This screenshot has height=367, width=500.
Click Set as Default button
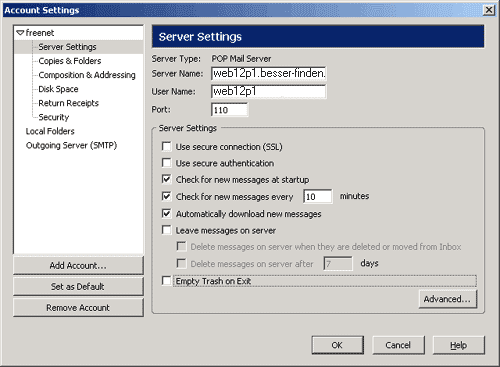click(78, 286)
